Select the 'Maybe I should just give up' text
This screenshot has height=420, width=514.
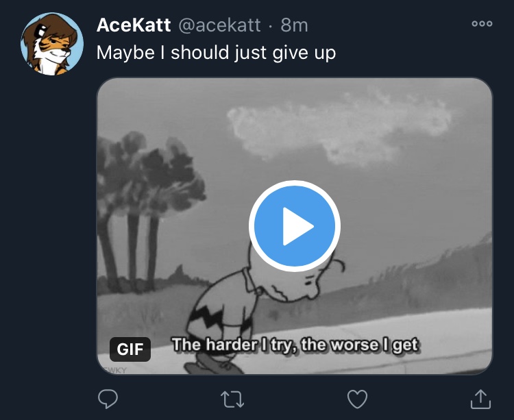(x=217, y=53)
